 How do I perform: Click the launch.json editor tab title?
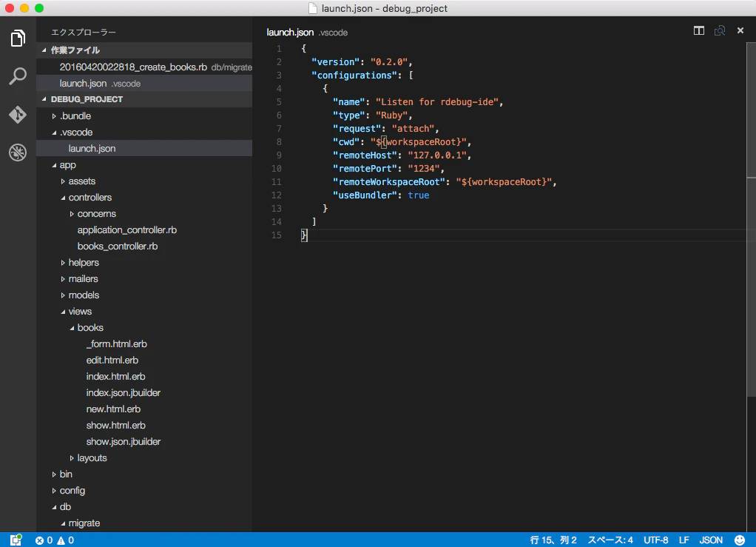click(x=290, y=33)
